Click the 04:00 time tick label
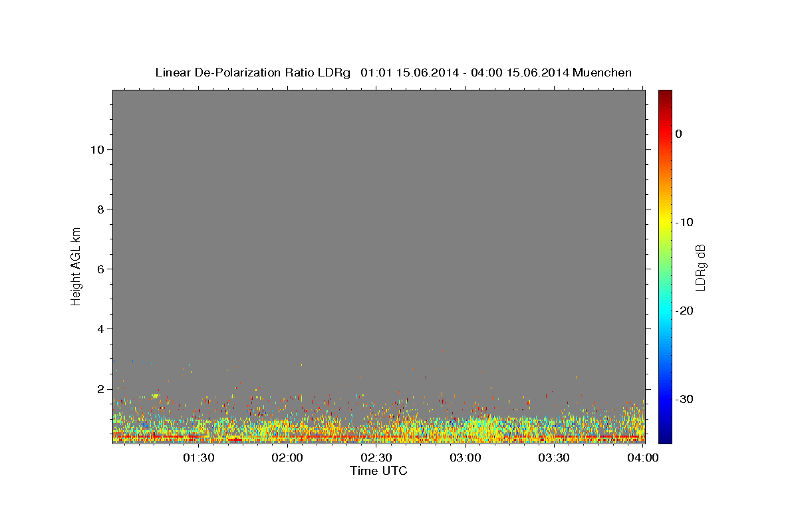 click(x=644, y=458)
